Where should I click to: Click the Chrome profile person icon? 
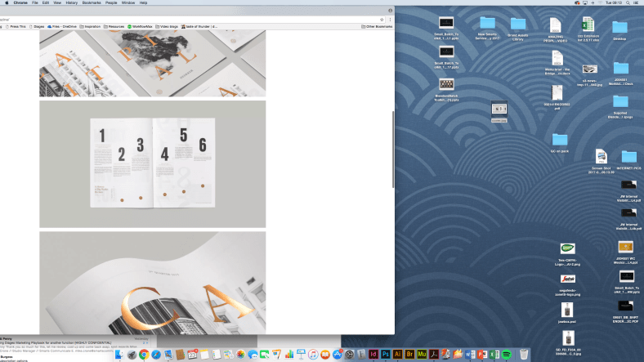[x=390, y=11]
